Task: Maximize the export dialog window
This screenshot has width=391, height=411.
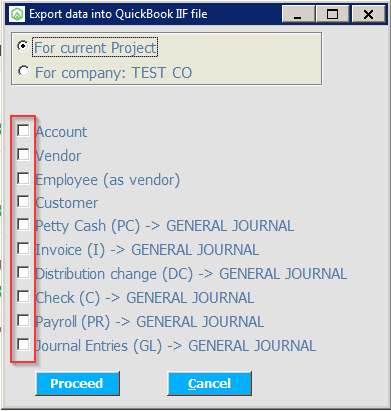Action: click(332, 14)
